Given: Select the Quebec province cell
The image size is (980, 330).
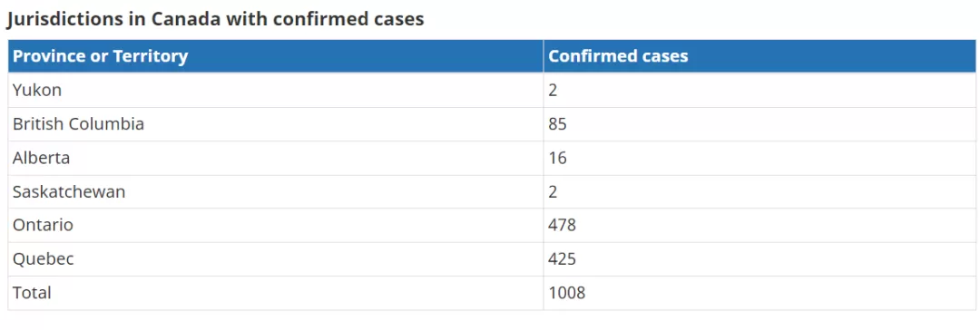Looking at the screenshot, I should [276, 258].
